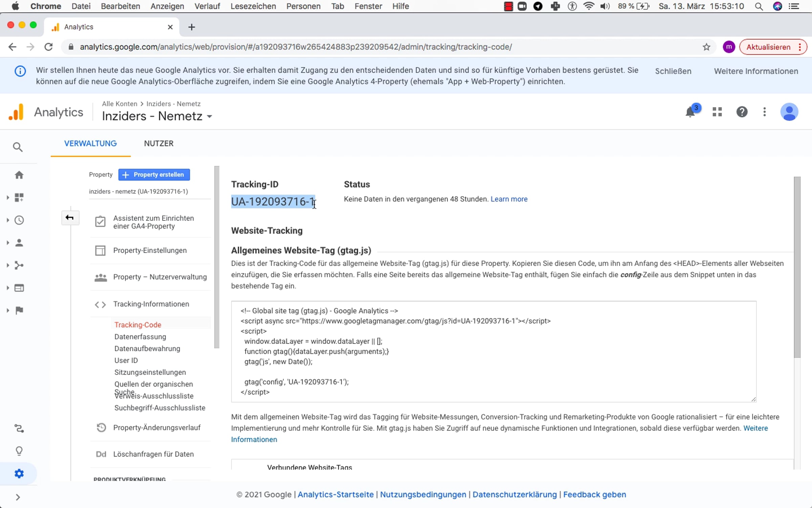The image size is (812, 508).
Task: Expand the left navigation with bottom chevron
Action: point(18,497)
